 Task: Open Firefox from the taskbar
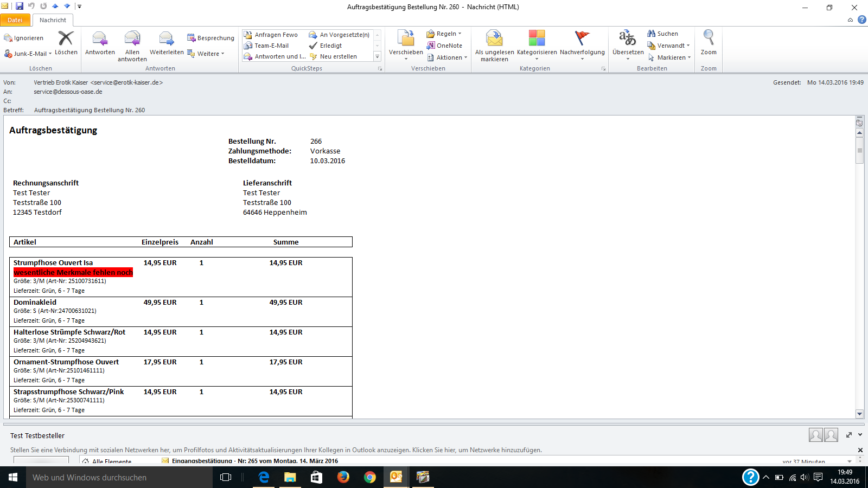coord(343,477)
